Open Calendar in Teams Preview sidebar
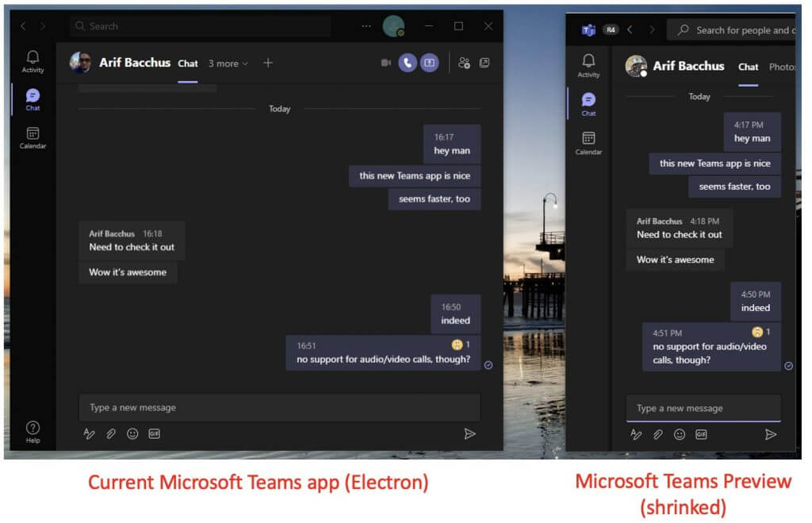Viewport: 812px width, 523px height. pos(589,143)
